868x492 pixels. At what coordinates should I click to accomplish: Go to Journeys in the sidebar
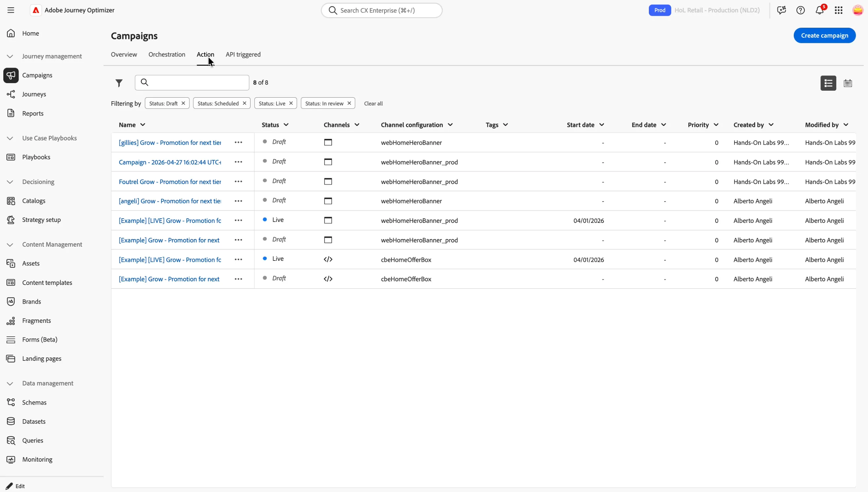pos(34,94)
